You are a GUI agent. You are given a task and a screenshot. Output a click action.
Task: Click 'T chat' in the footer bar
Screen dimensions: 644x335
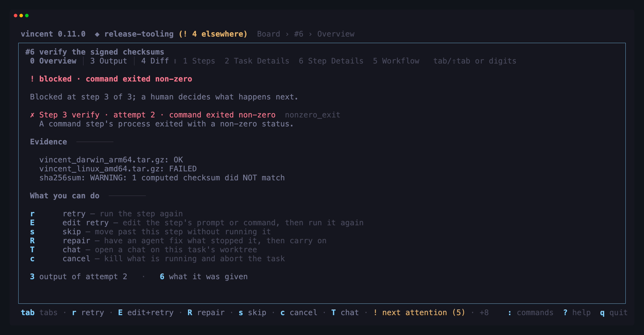coord(345,312)
